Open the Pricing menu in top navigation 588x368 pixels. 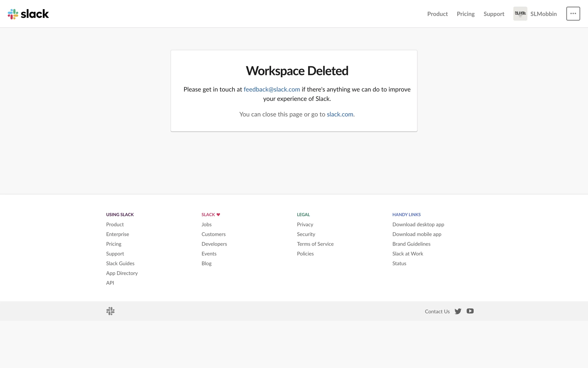point(466,14)
